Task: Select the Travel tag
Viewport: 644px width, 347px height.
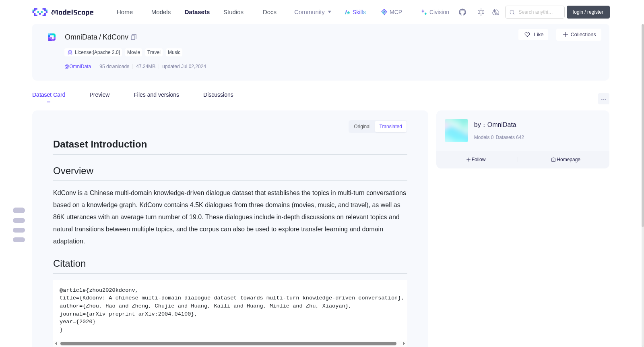Action: [154, 52]
